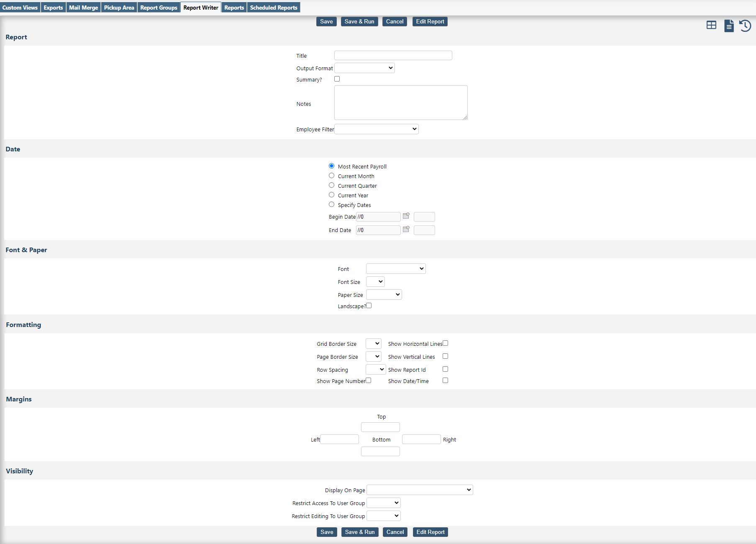
Task: Focus the Title input field
Action: (x=393, y=56)
